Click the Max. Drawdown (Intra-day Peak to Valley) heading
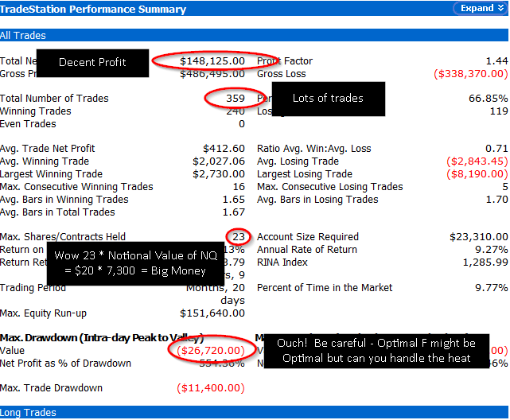 point(102,338)
